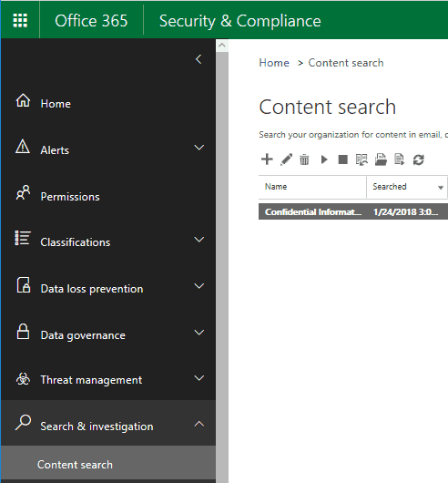The width and height of the screenshot is (448, 483).
Task: Click the 1/24/2018 searched date cell
Action: click(x=405, y=212)
